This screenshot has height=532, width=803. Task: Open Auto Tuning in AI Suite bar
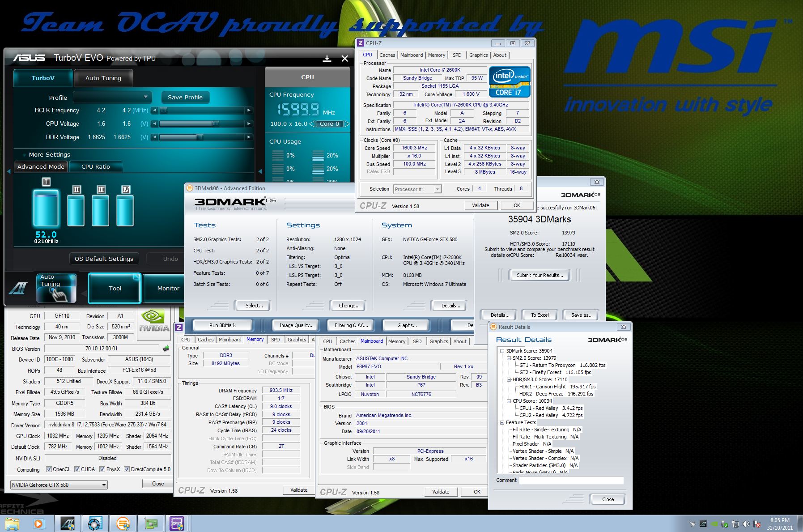[x=56, y=288]
